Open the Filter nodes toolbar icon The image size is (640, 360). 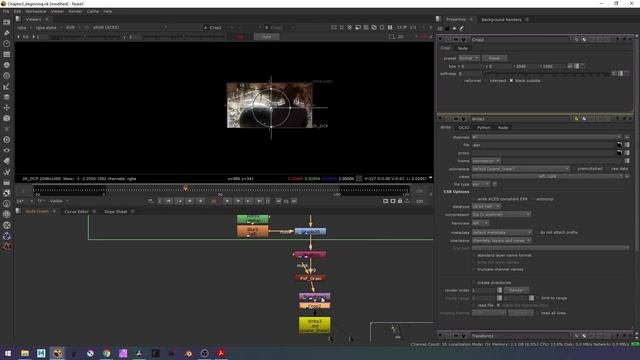pos(7,76)
